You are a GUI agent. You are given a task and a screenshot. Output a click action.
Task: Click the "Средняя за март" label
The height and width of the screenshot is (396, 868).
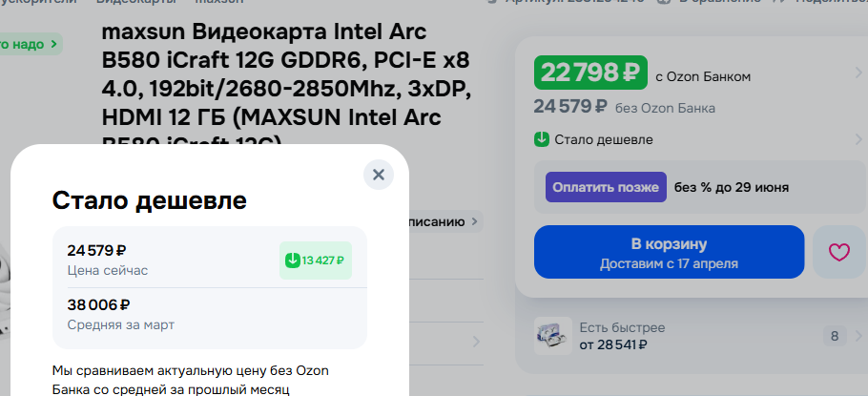[121, 325]
